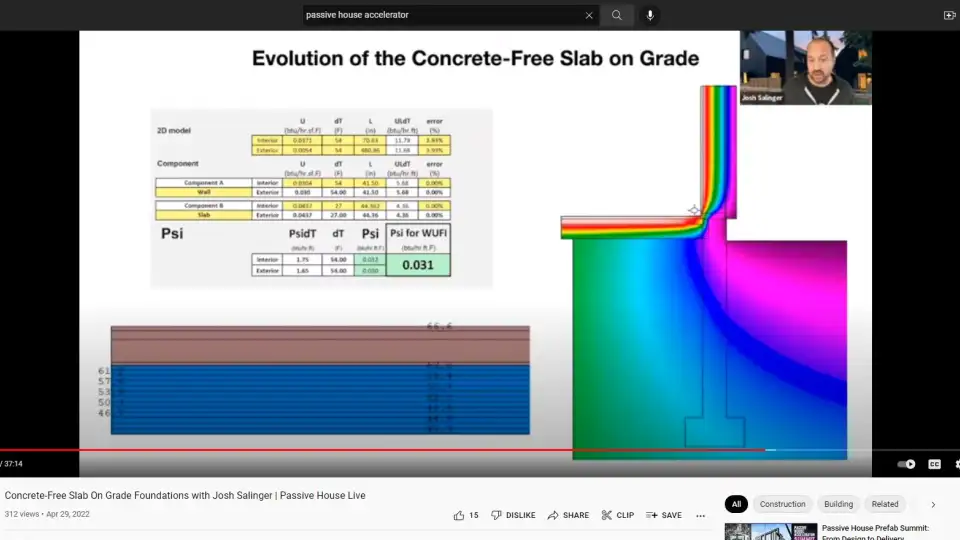Select the Construction filter chip
The width and height of the screenshot is (960, 540).
[782, 505]
